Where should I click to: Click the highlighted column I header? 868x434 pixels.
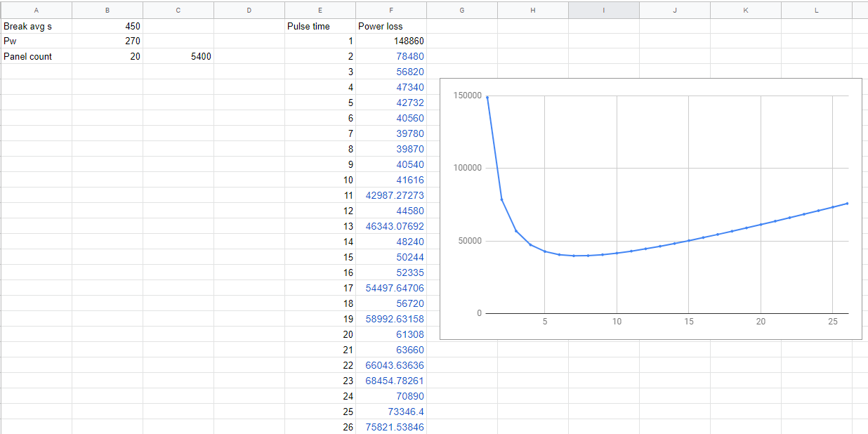click(x=603, y=10)
